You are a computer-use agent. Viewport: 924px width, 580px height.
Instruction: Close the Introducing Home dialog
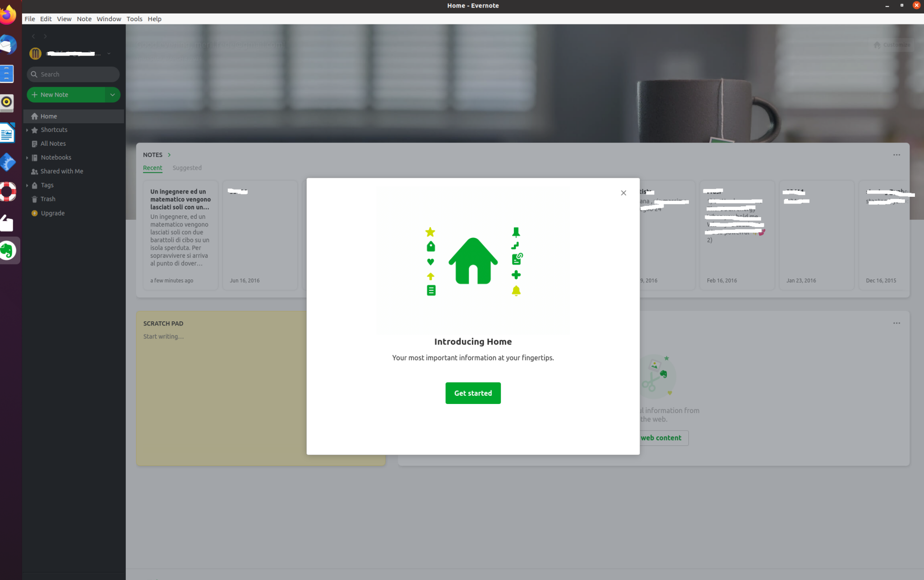pos(623,193)
